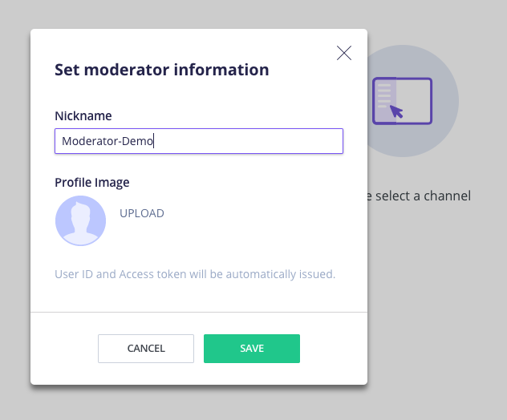Click the purple cursor arrow in illustration
The image size is (507, 420).
click(396, 111)
